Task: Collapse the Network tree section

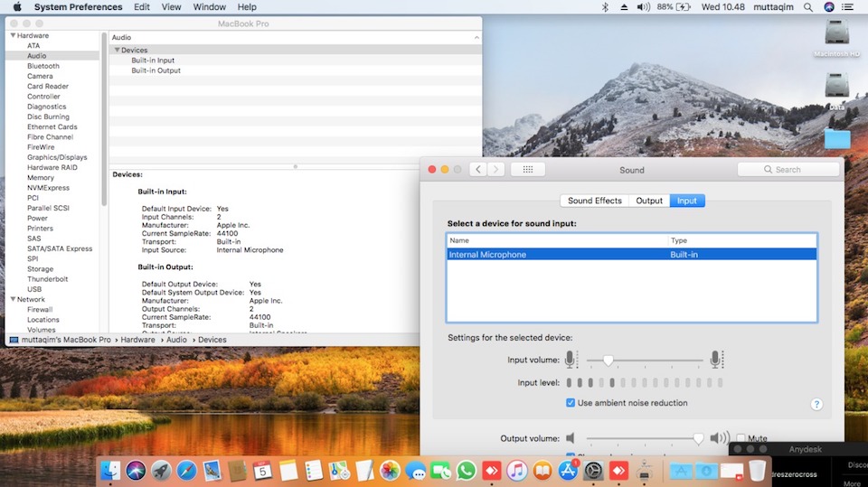Action: (13, 299)
